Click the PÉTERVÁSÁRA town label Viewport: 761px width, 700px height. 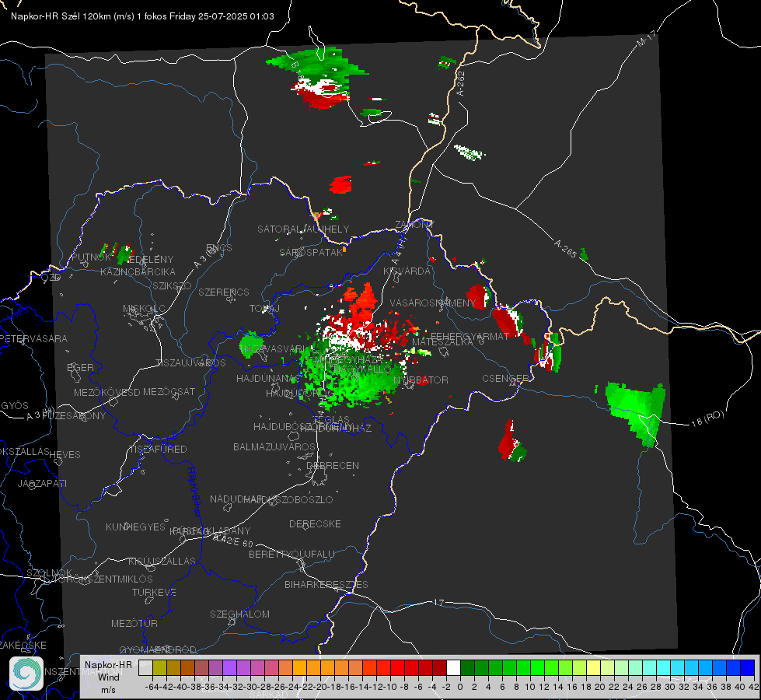34,338
